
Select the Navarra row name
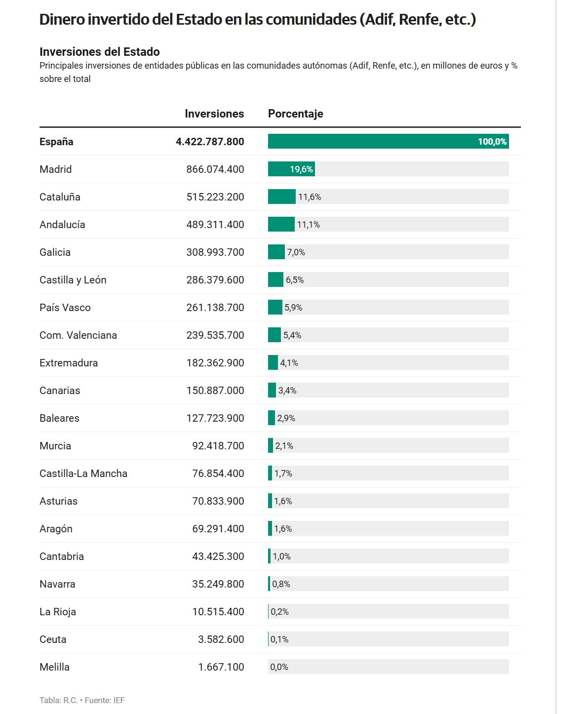tap(57, 584)
